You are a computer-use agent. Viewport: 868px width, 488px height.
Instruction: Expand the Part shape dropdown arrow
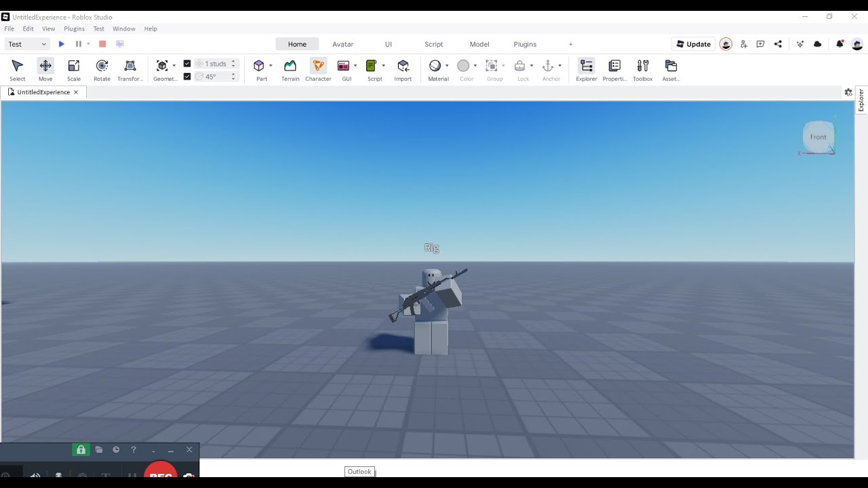(x=271, y=66)
